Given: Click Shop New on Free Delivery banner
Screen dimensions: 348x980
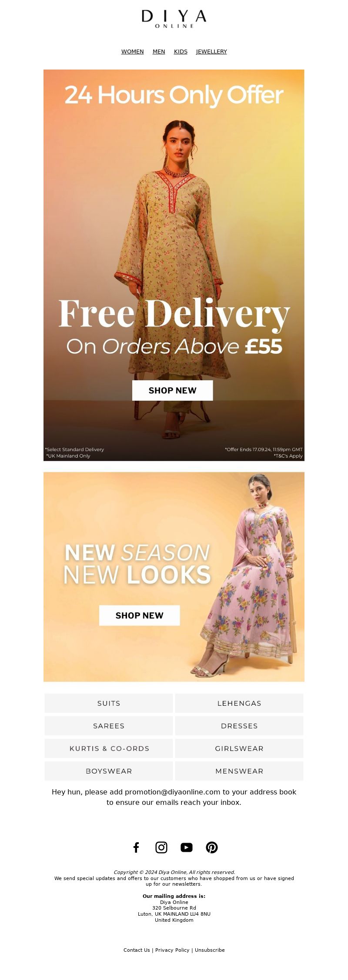Looking at the screenshot, I should pos(173,390).
